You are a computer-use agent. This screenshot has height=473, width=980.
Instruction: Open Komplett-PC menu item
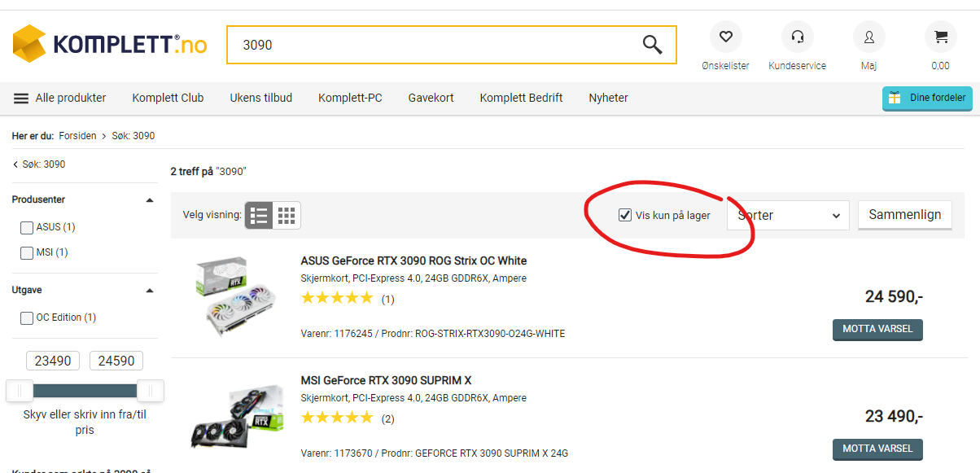[350, 98]
